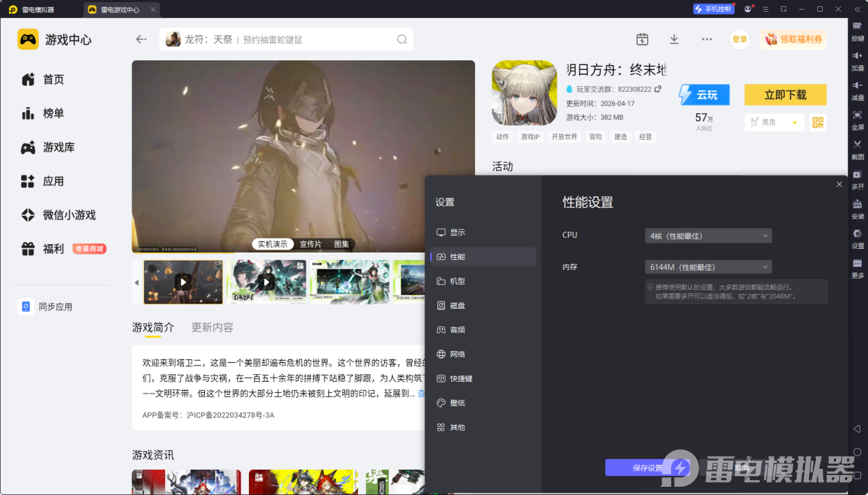The image size is (868, 495).
Task: Open the 画角 dropdown under download button
Action: pos(774,122)
